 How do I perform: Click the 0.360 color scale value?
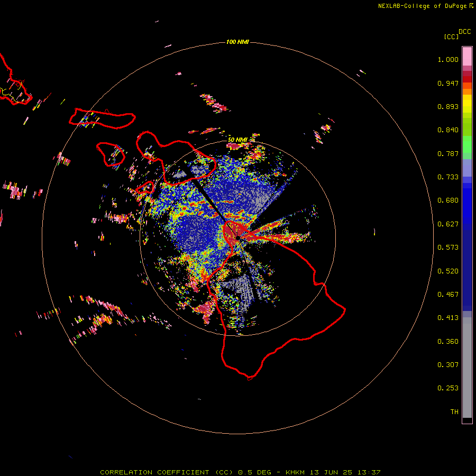tap(448, 342)
